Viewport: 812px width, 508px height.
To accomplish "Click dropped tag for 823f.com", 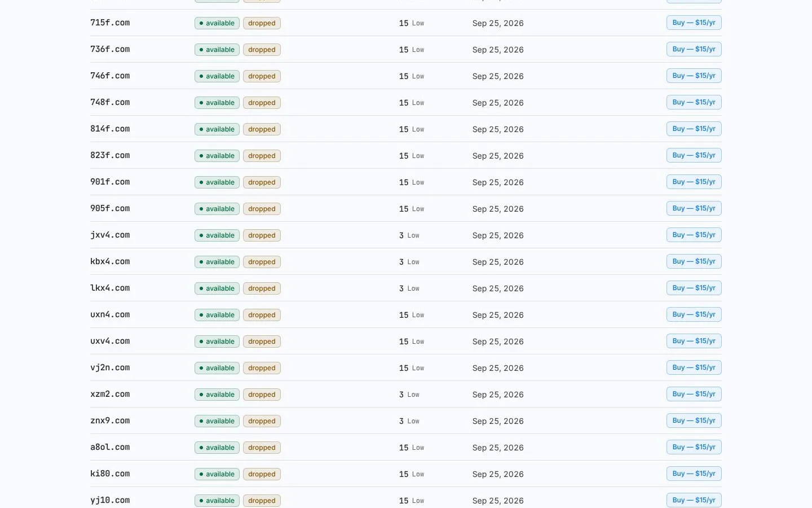I will tap(262, 156).
